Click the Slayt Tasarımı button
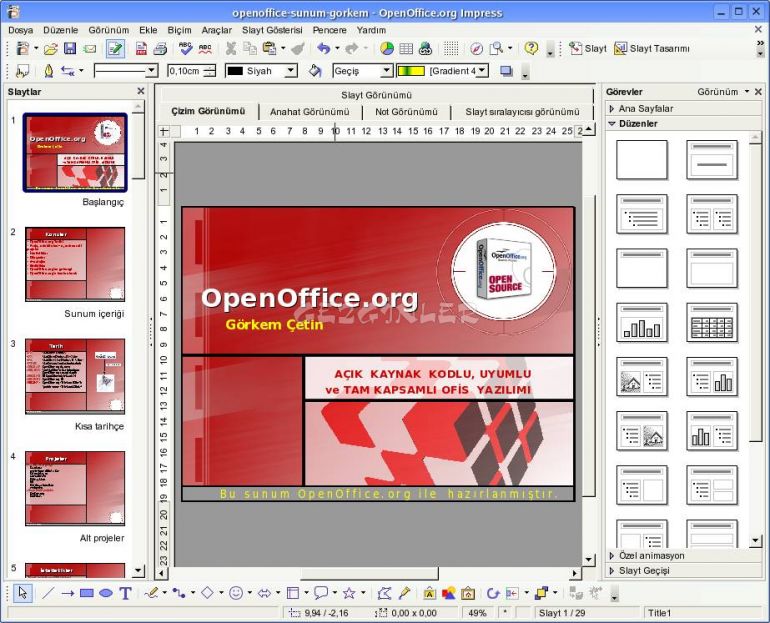The image size is (770, 623). [652, 49]
